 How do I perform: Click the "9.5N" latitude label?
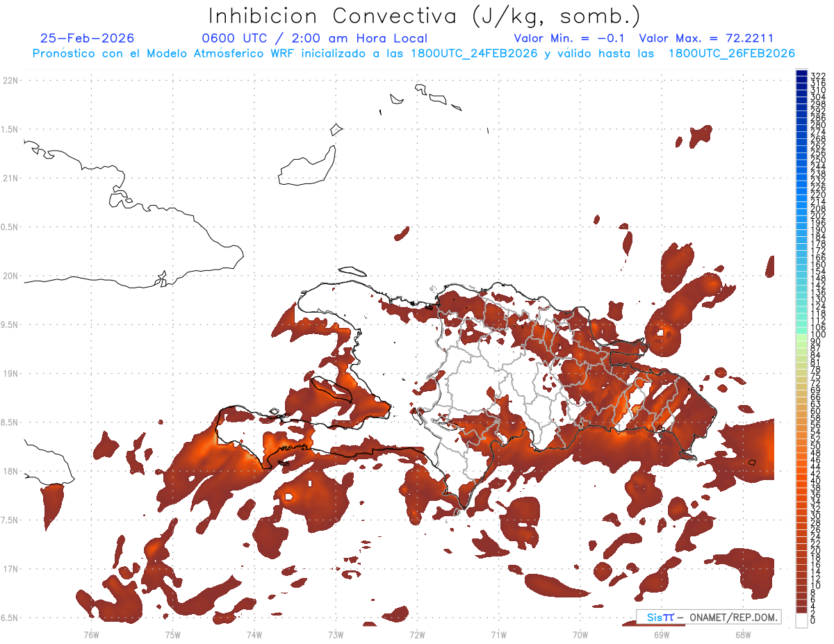pos(10,324)
